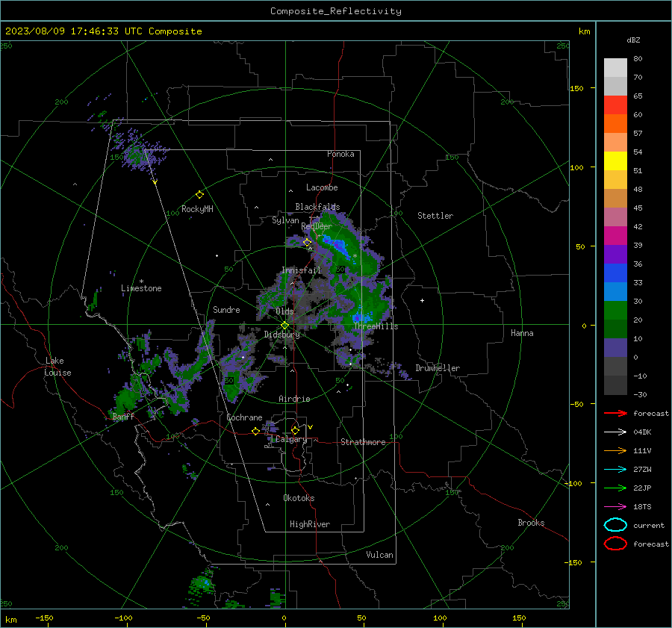Click the magenta 18TS arrow icon
The height and width of the screenshot is (628, 672).
(x=615, y=507)
